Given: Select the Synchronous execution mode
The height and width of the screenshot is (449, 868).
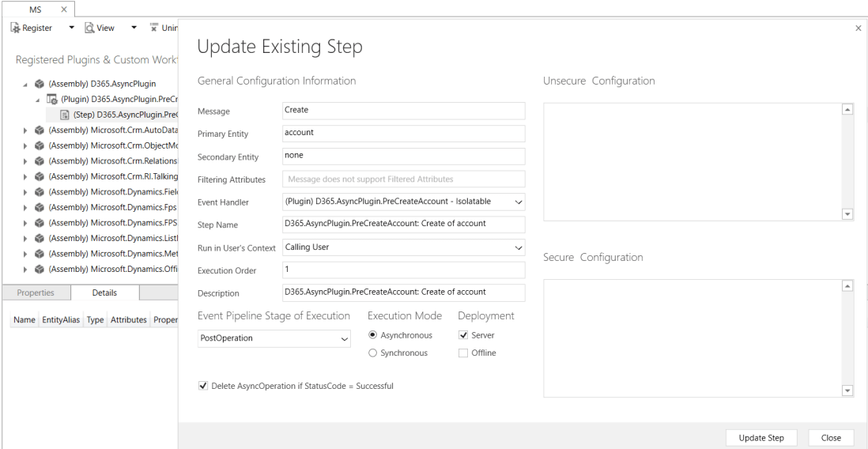Looking at the screenshot, I should point(372,353).
